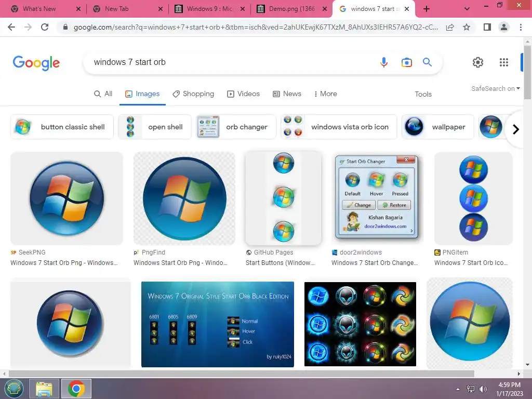Open File Explorer from taskbar
The image size is (532, 399).
point(44,389)
